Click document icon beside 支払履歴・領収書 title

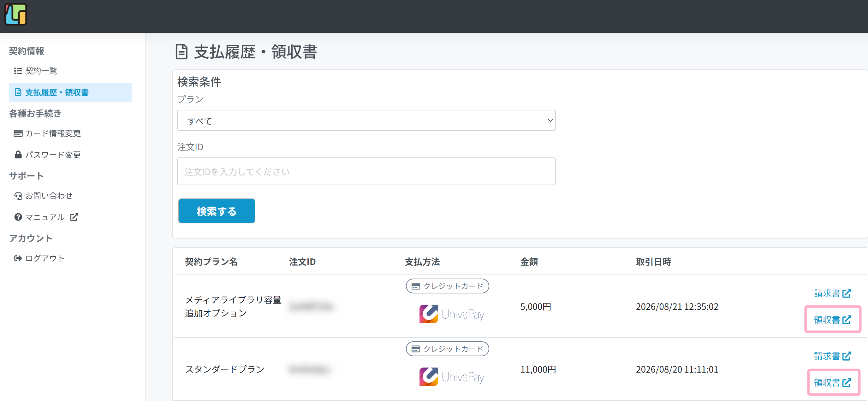click(x=181, y=52)
